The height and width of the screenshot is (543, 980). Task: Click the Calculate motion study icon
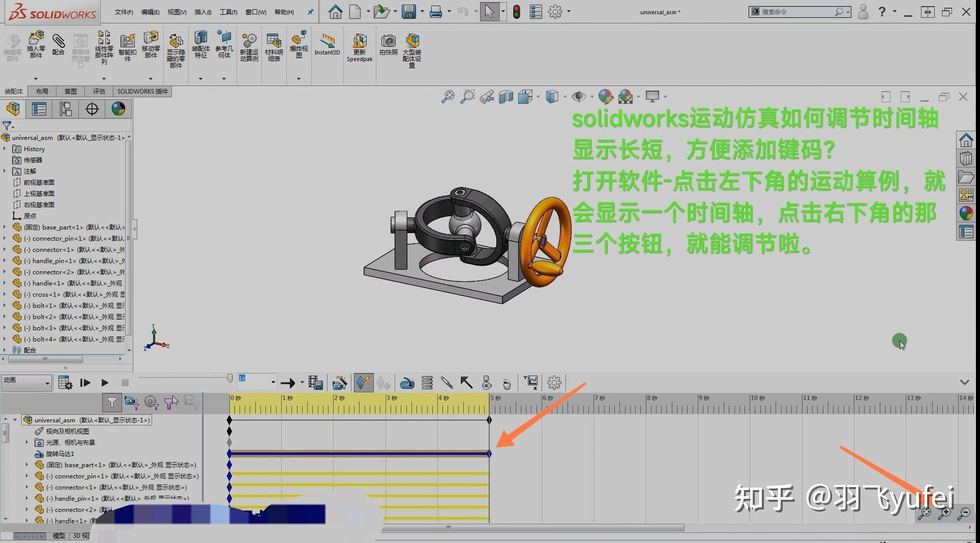pos(65,383)
